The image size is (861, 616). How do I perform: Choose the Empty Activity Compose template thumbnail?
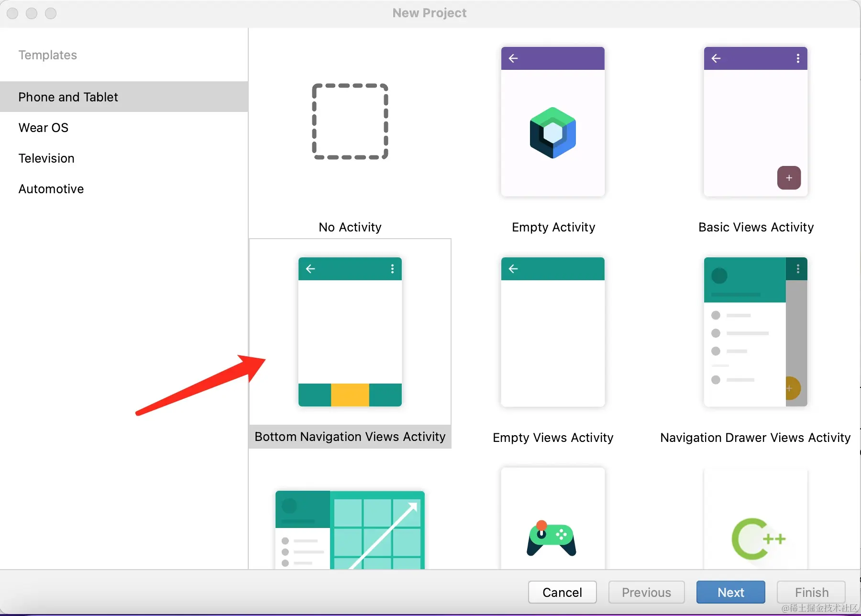tap(553, 121)
